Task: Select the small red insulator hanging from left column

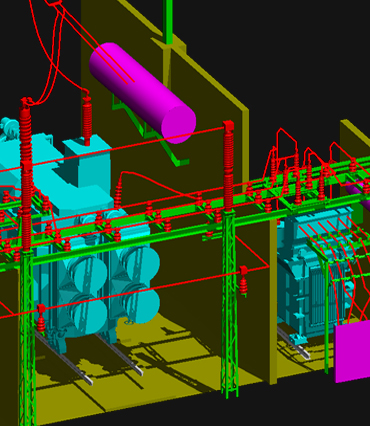Action: [x=41, y=318]
